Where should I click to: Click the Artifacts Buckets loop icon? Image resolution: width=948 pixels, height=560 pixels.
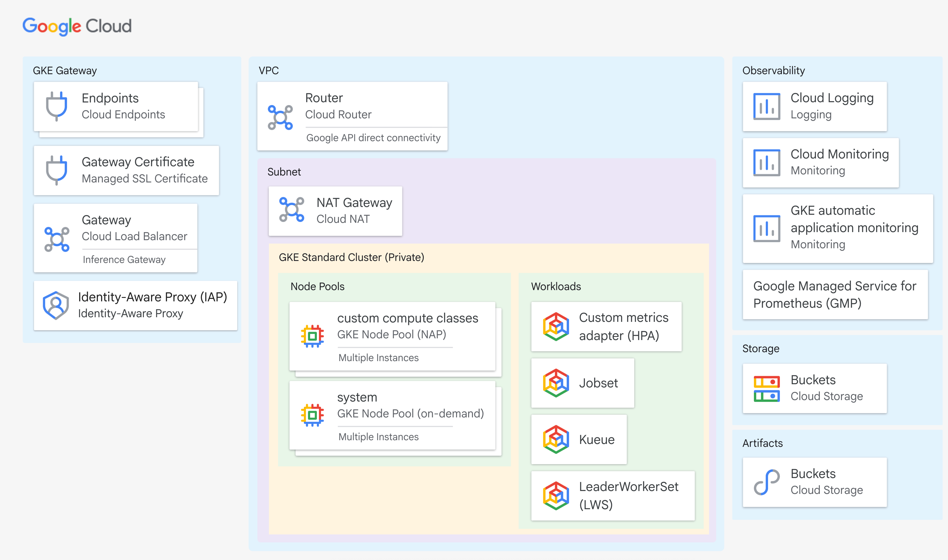click(766, 482)
